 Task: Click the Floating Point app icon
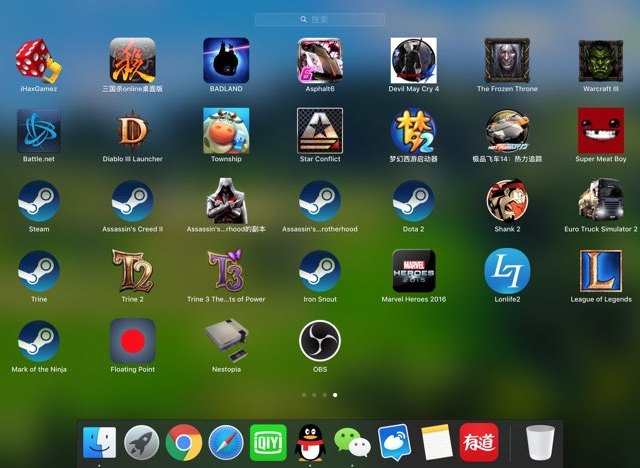pyautogui.click(x=132, y=341)
